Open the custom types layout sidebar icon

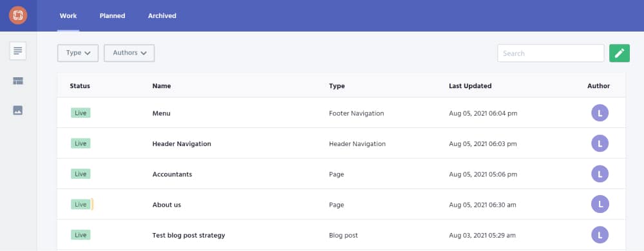coord(18,81)
